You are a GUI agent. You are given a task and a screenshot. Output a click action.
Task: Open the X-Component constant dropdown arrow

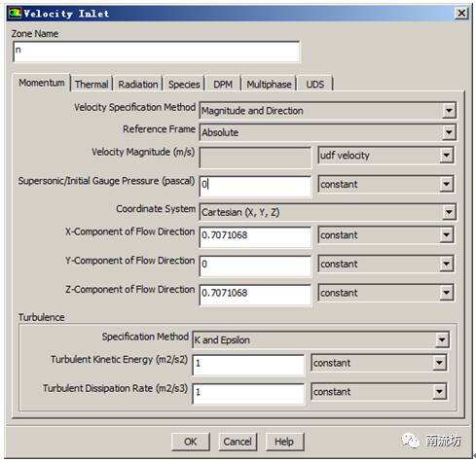click(x=446, y=235)
